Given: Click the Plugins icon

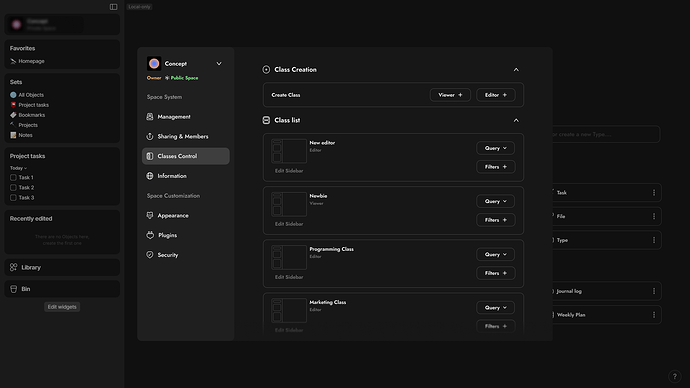Looking at the screenshot, I should 150,235.
